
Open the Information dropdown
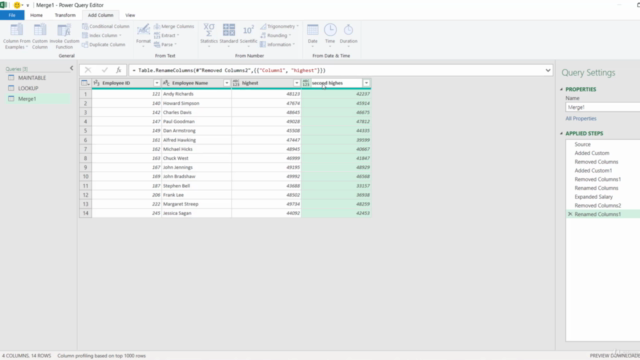(278, 44)
